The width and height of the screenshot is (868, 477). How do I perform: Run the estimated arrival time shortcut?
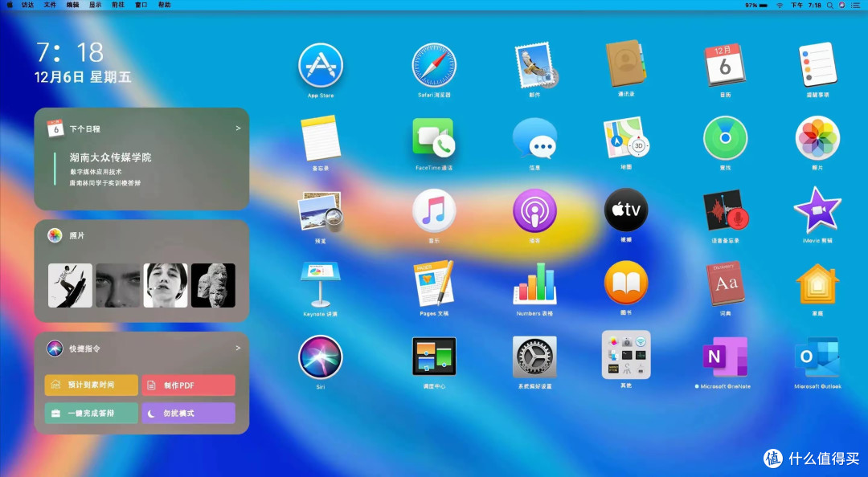[x=92, y=385]
